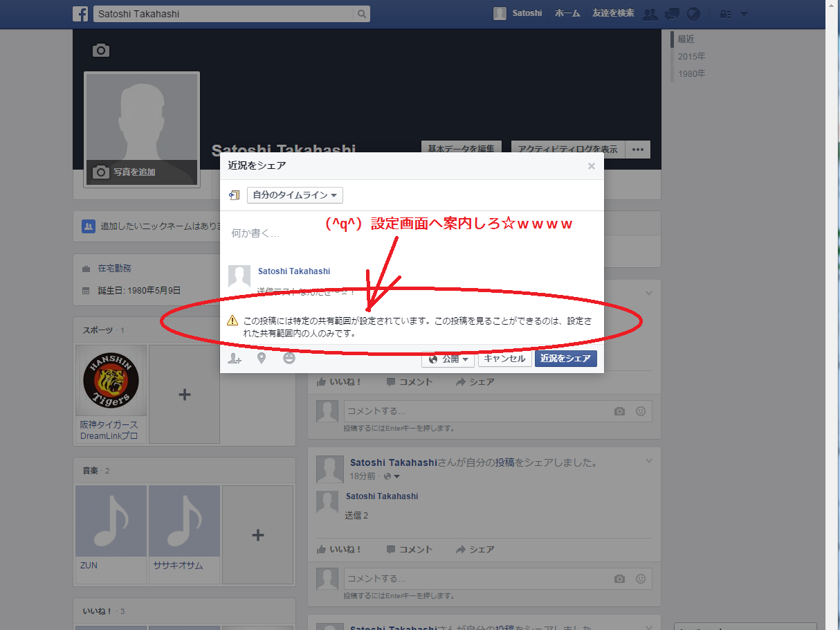Image resolution: width=840 pixels, height=630 pixels.
Task: Add location pin icon in share dialog
Action: [x=262, y=359]
